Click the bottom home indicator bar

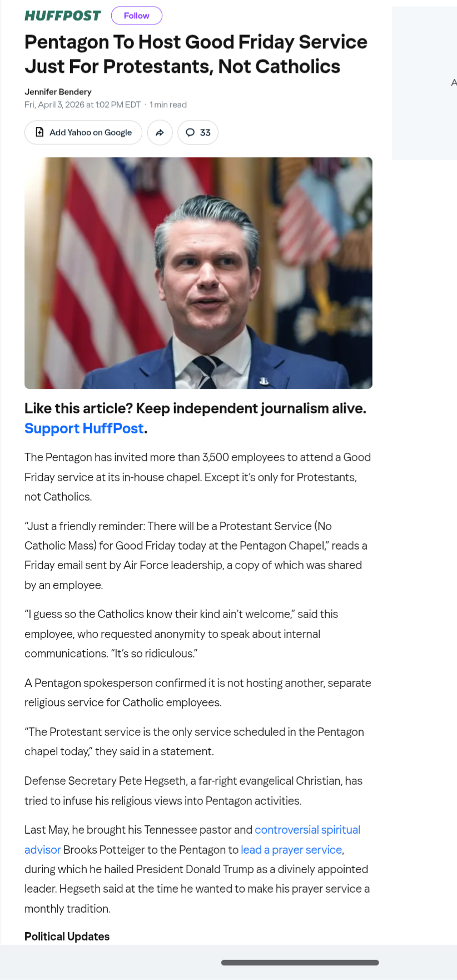coord(300,962)
